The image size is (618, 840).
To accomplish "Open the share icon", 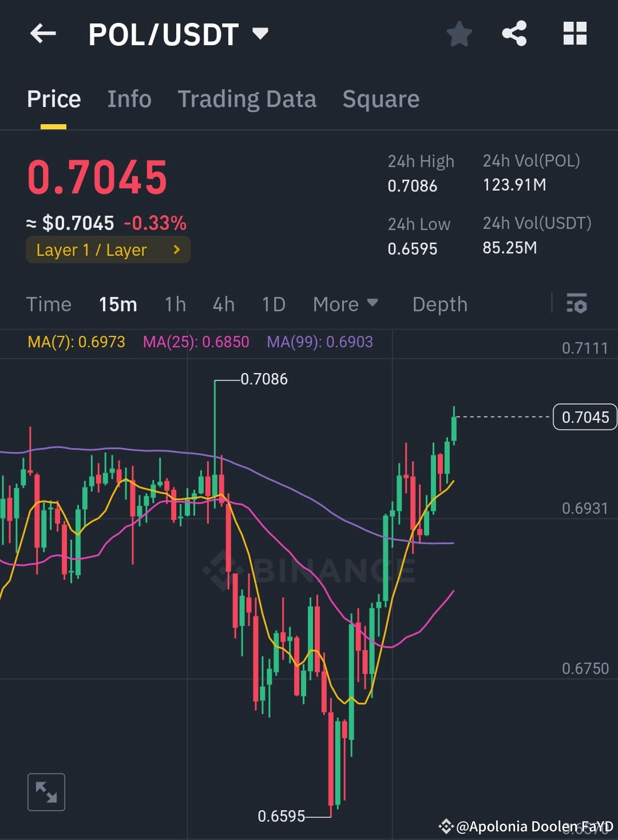I will point(514,33).
